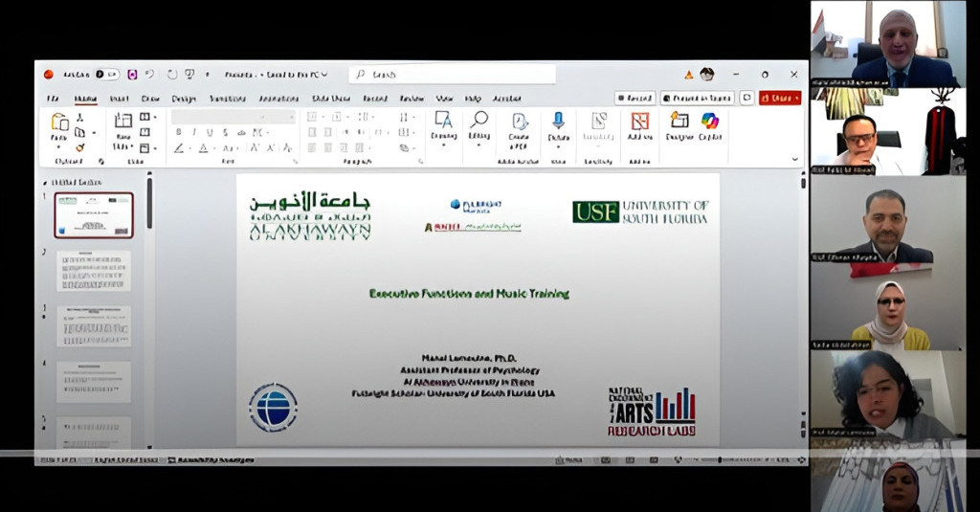The height and width of the screenshot is (512, 980).
Task: Click Increase Font Size icon
Action: [255, 148]
